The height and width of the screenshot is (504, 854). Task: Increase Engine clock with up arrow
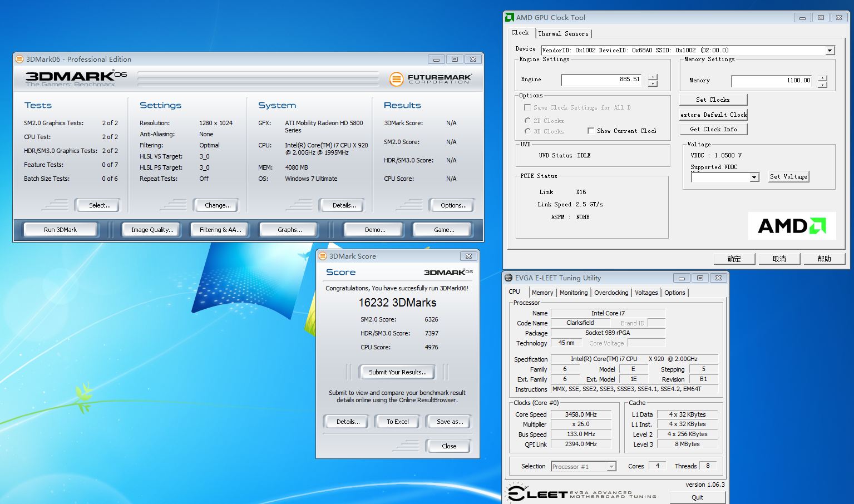click(x=653, y=77)
